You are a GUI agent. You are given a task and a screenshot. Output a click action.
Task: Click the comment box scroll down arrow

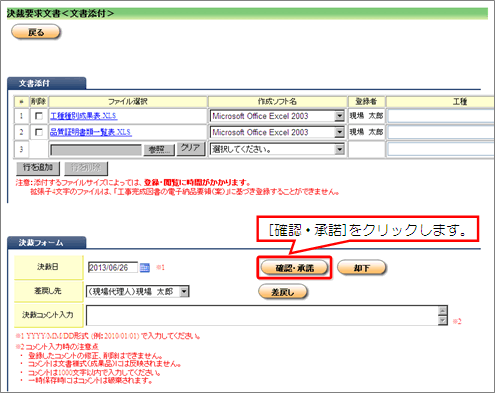point(443,320)
